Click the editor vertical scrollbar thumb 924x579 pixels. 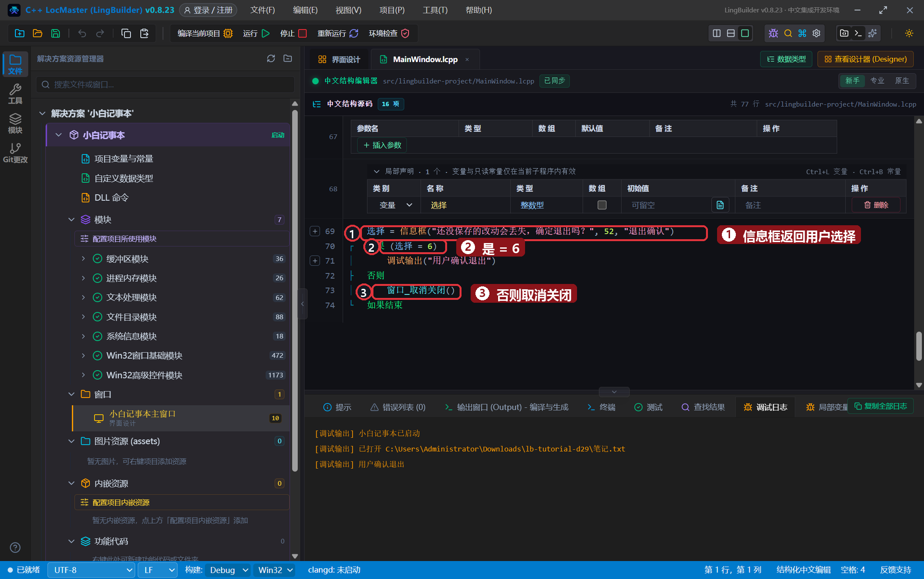(919, 346)
